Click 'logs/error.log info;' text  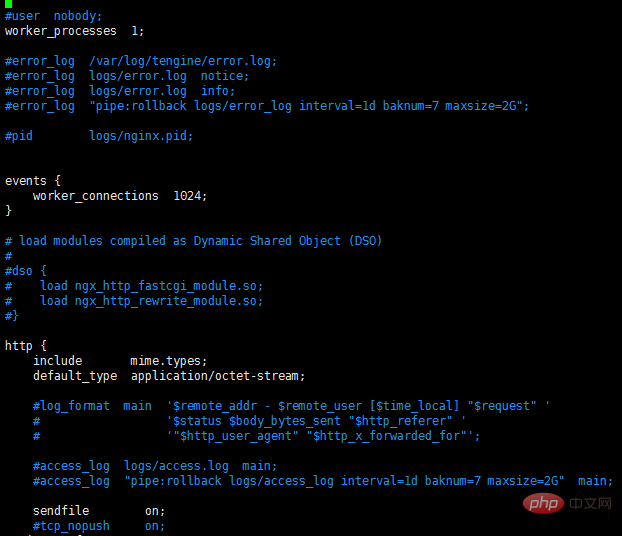[162, 91]
